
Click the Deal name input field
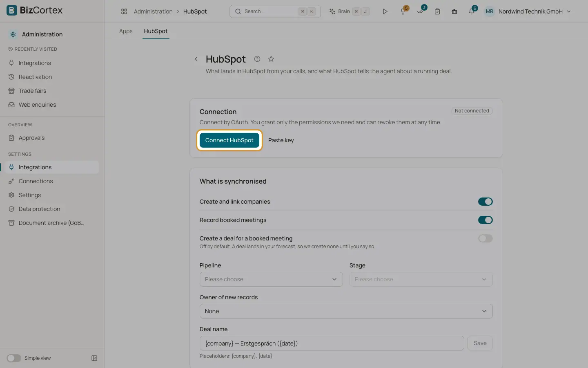332,343
